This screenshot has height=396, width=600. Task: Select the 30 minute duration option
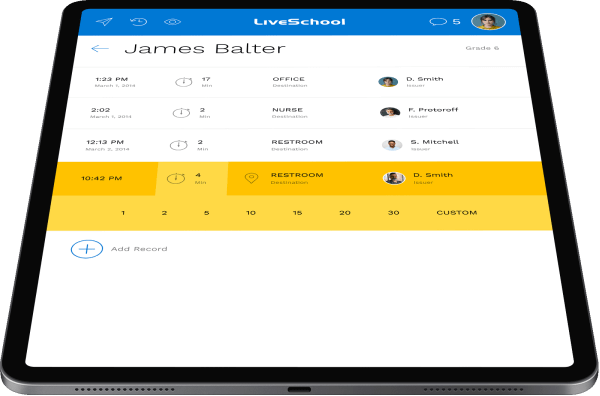pyautogui.click(x=393, y=213)
